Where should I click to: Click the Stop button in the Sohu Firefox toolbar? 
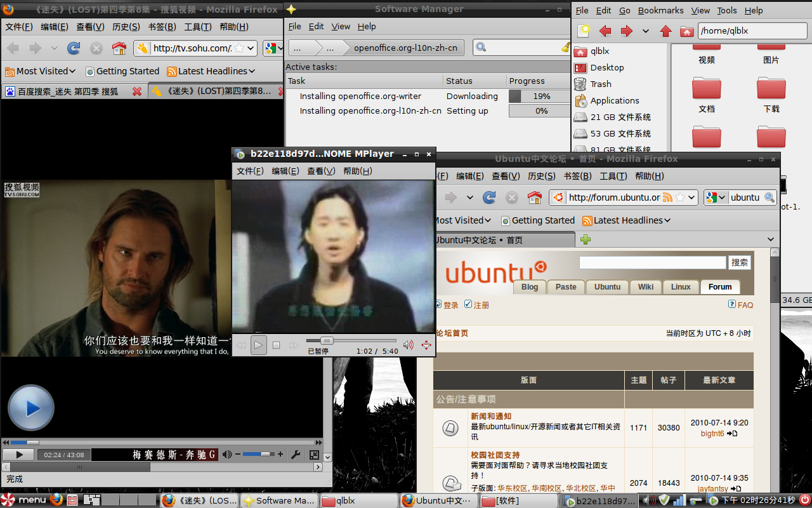(x=96, y=48)
